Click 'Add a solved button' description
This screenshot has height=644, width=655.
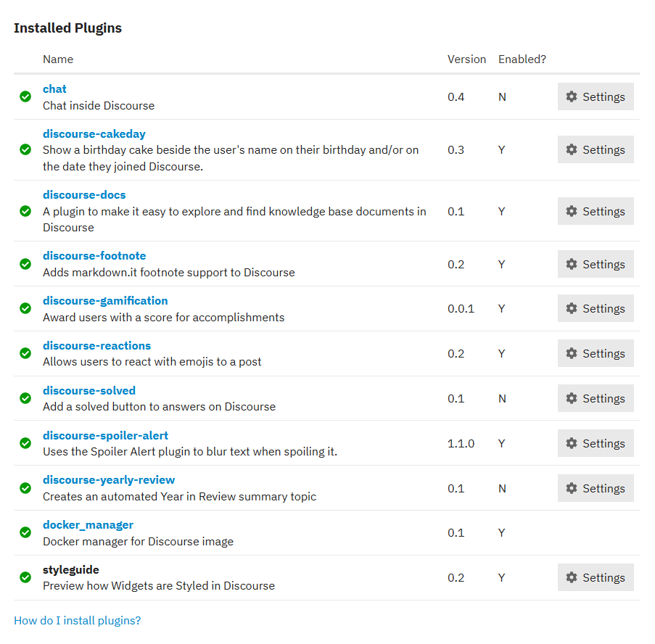click(x=159, y=407)
